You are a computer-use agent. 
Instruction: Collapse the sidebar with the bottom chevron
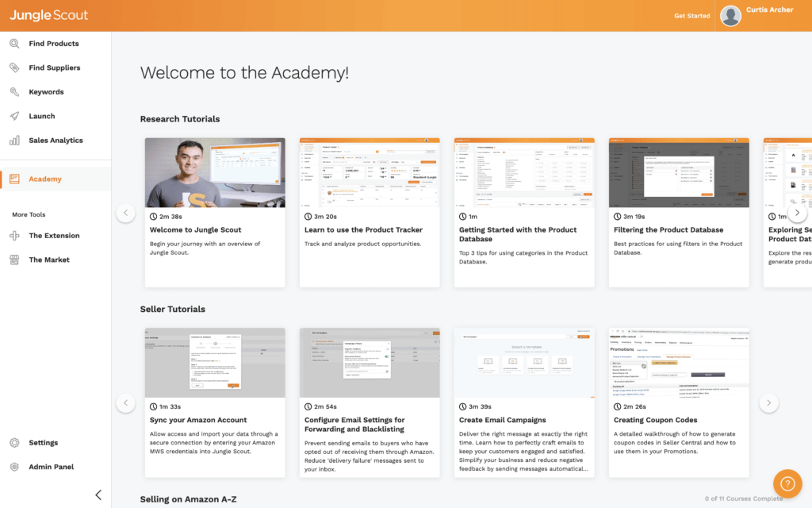98,494
